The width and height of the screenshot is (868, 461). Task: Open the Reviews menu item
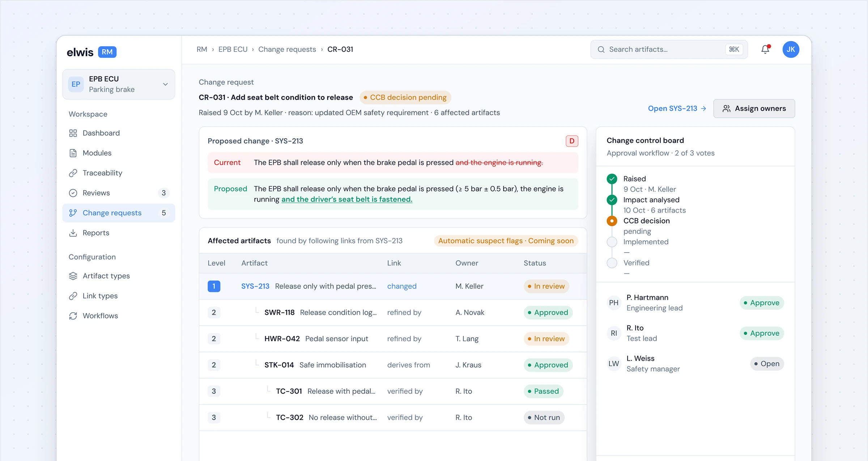[x=119, y=193]
